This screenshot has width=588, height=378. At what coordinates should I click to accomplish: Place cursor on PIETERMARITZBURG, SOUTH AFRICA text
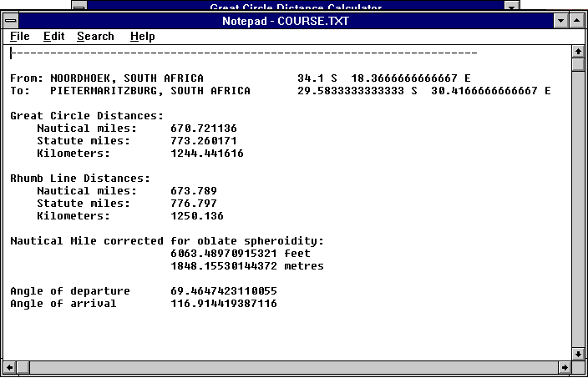tap(150, 91)
